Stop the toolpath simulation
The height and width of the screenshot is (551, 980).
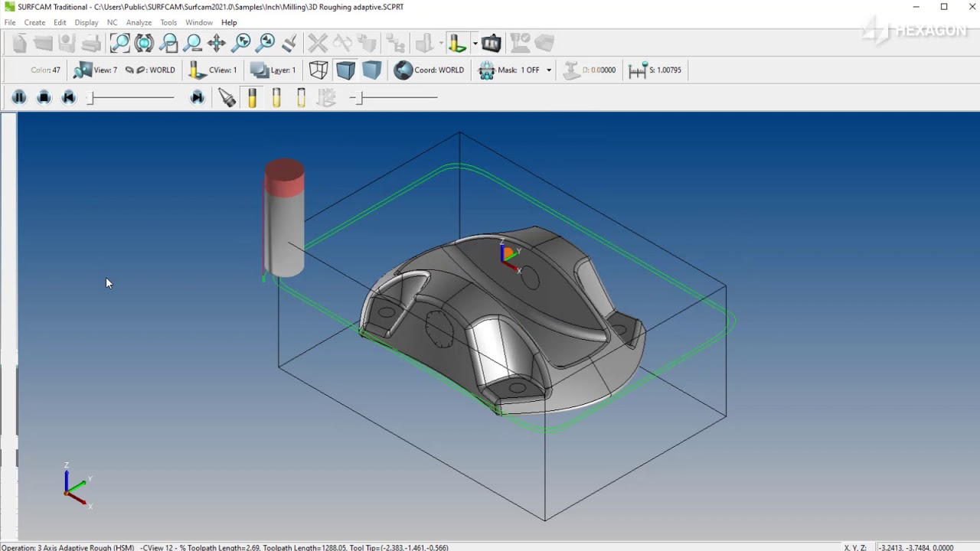coord(44,97)
